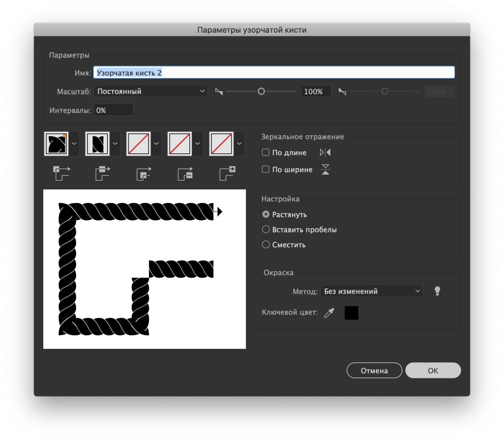Click the colorization tips lightbulb icon
The width and height of the screenshot is (504, 441).
[x=437, y=291]
